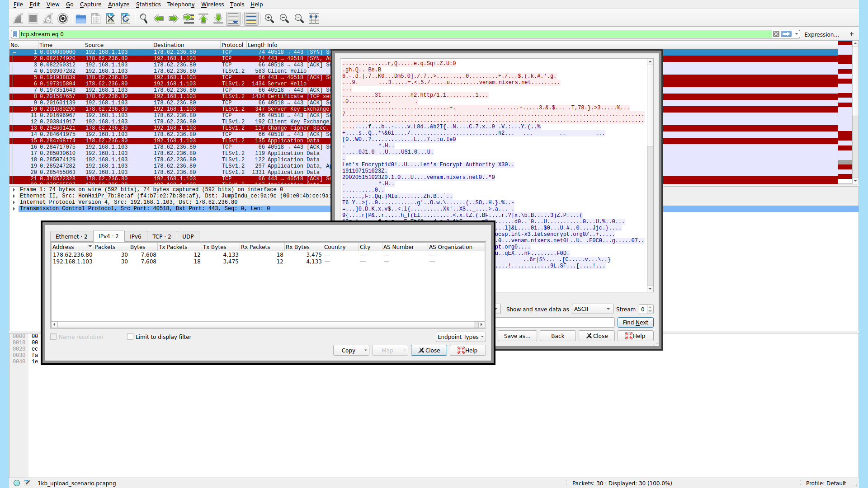Focus the Find text field
868x488 pixels.
(x=555, y=322)
